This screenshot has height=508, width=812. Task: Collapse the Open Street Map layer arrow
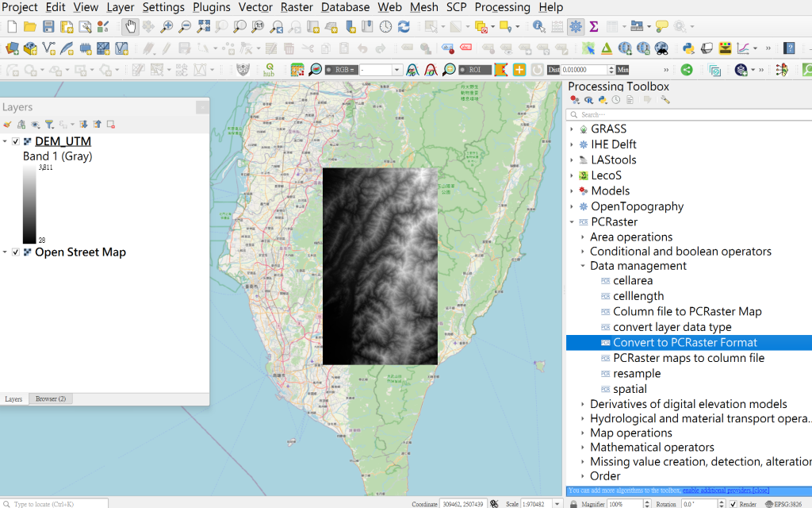tap(5, 252)
